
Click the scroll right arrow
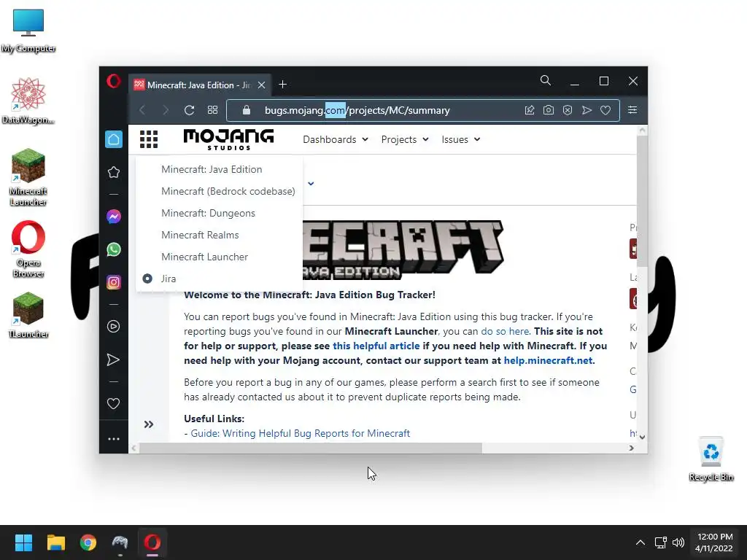tap(631, 448)
